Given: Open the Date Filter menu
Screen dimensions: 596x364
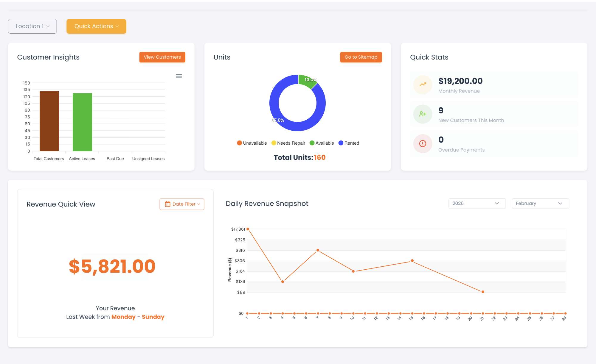Looking at the screenshot, I should pyautogui.click(x=182, y=204).
